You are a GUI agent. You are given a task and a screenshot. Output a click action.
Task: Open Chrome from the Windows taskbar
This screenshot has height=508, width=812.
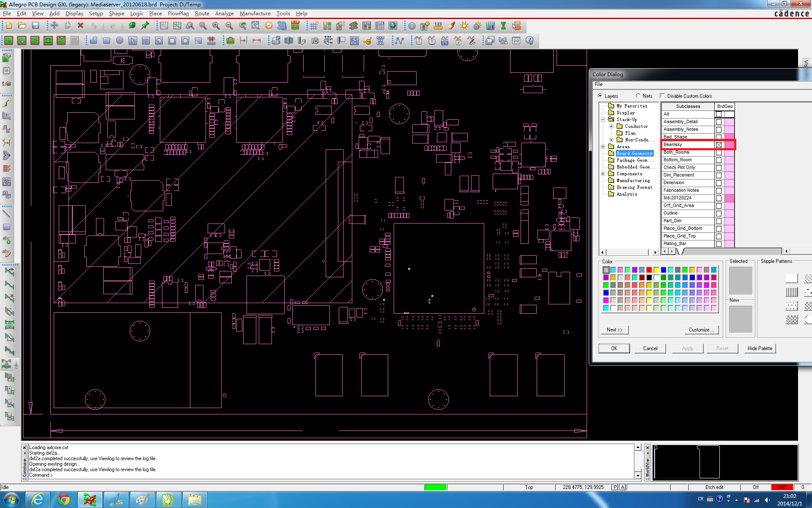point(64,500)
